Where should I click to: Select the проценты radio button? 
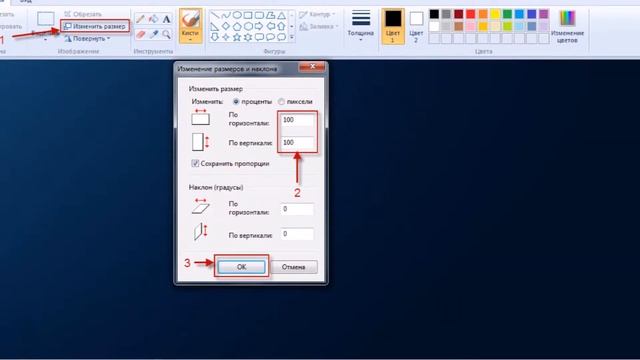coord(236,101)
